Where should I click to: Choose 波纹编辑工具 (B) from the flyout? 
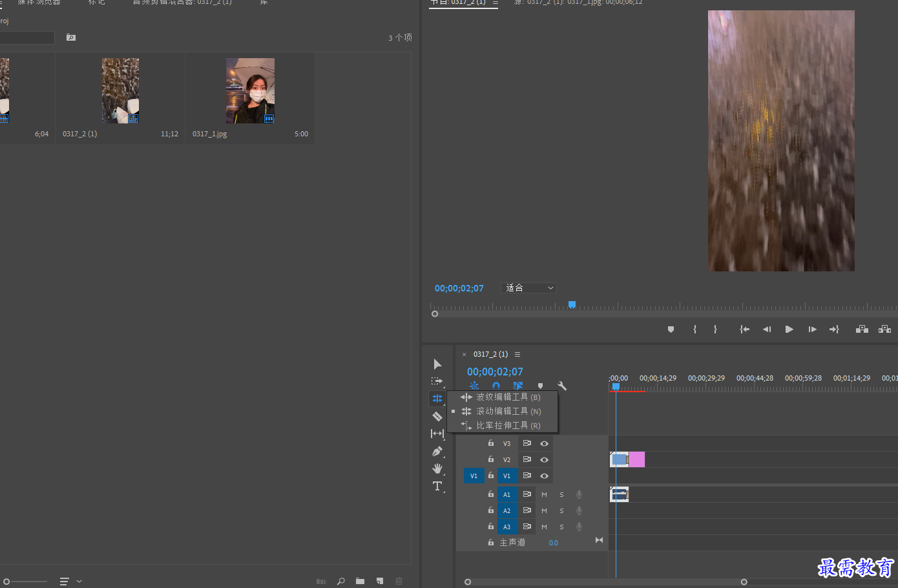tap(502, 397)
